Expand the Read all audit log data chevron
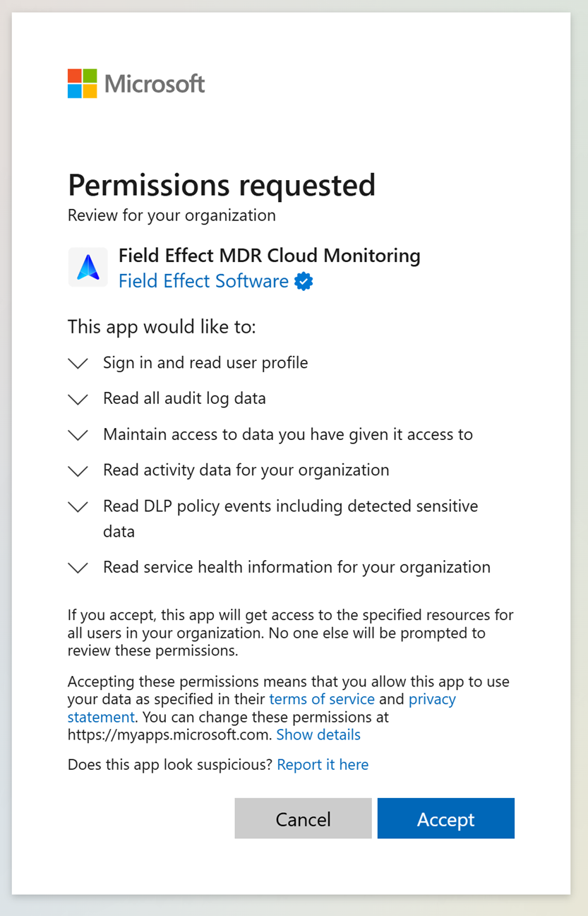This screenshot has width=588, height=916. [x=78, y=399]
